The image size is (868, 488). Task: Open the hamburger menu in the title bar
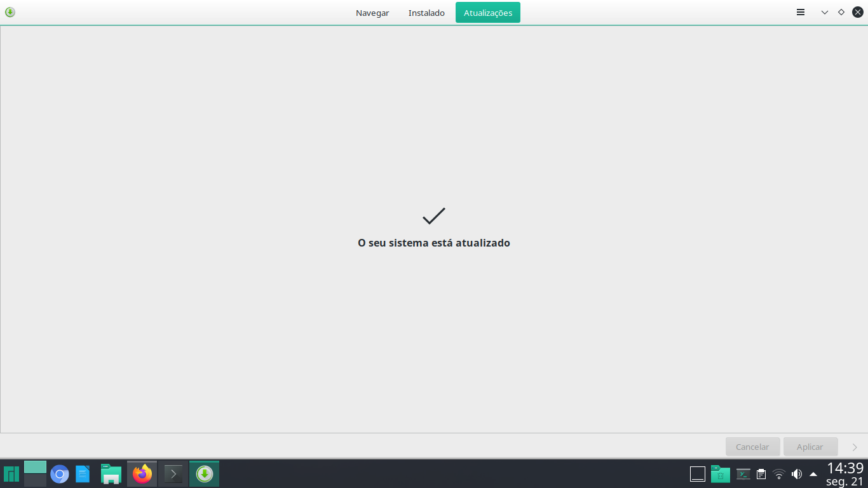801,12
